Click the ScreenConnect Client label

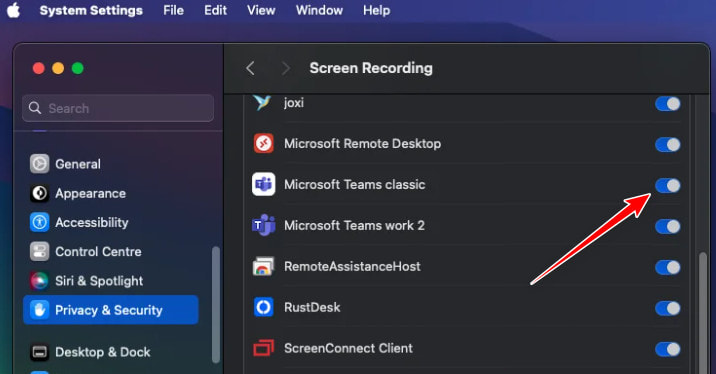click(348, 348)
